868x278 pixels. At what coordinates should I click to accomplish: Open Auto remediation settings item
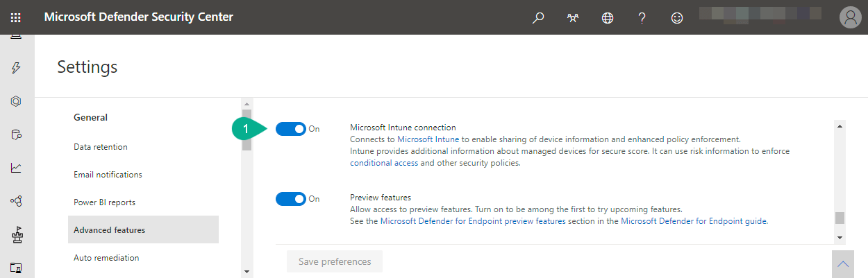[106, 258]
